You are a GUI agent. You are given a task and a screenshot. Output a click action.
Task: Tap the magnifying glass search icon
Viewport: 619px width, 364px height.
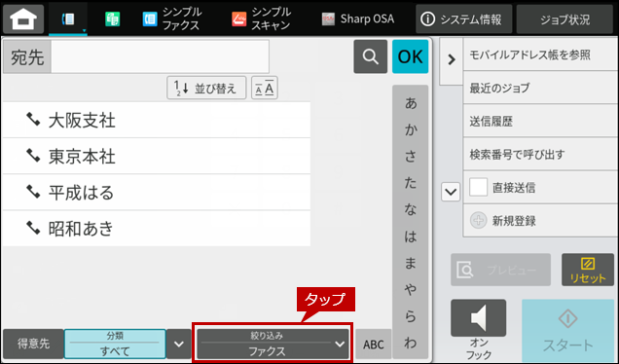370,56
